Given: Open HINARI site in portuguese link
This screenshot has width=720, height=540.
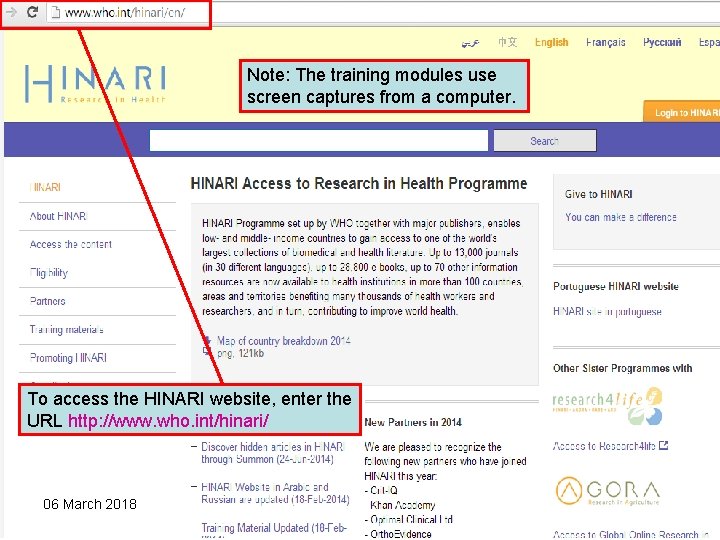Looking at the screenshot, I should 607,311.
